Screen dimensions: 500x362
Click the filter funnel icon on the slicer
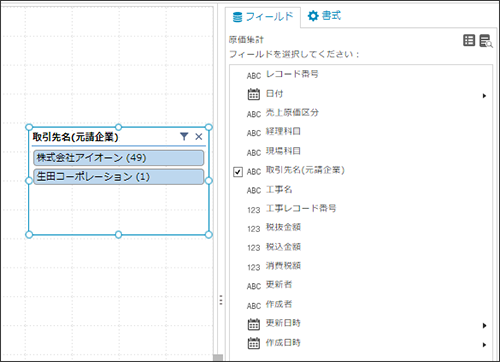click(184, 136)
